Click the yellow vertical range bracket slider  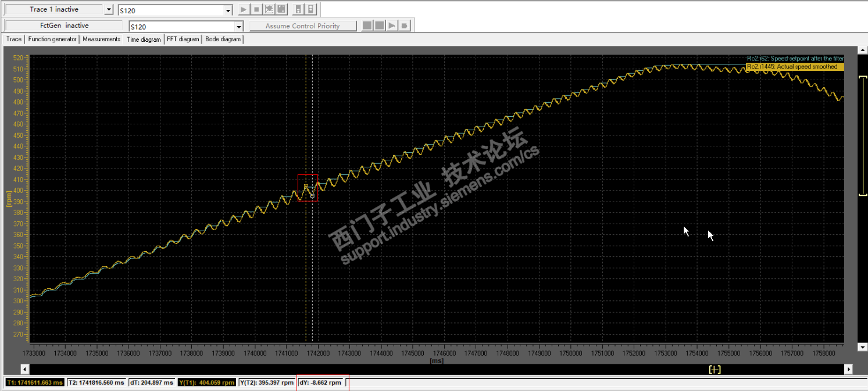[863, 136]
